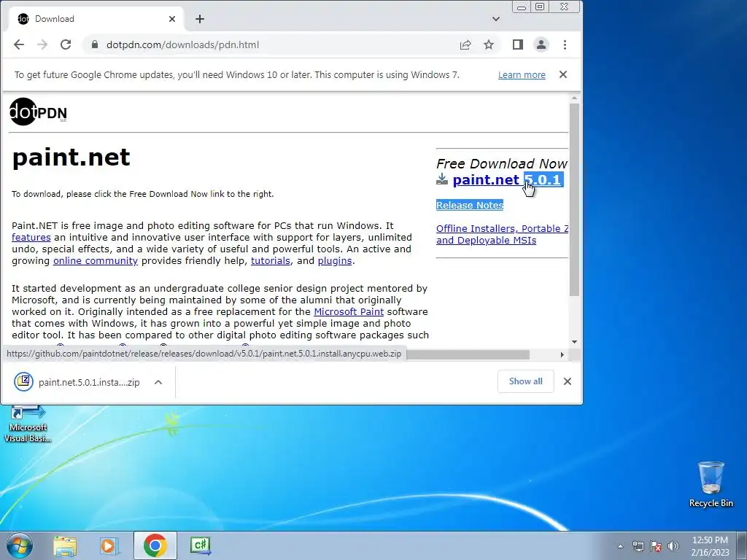Open the Offline Installers, Portable ZIPs link
This screenshot has width=747, height=560.
502,234
